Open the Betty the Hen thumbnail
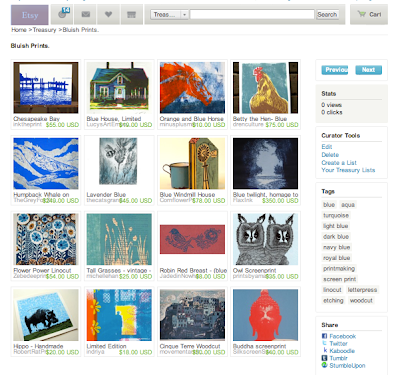Screen dimensions: 400x375 point(265,88)
